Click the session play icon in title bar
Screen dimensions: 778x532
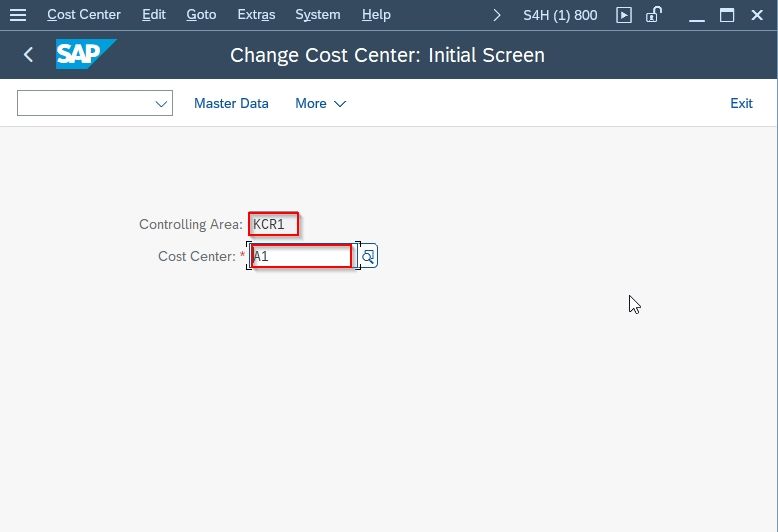pos(624,15)
